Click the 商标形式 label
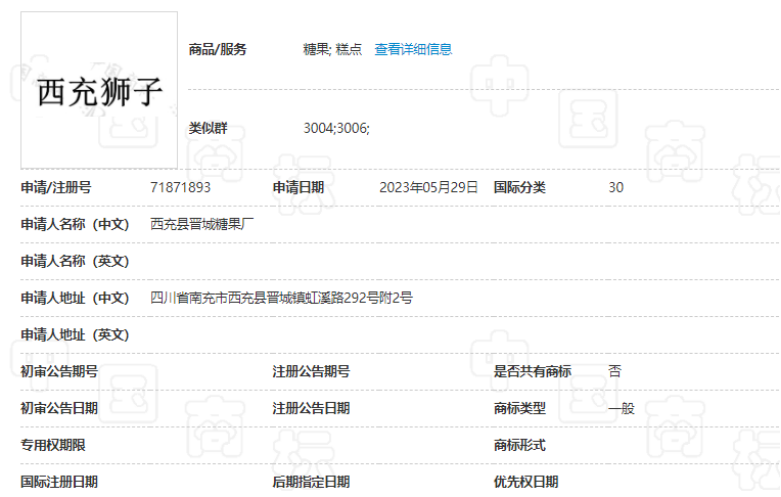Image resolution: width=781 pixels, height=497 pixels. [520, 445]
